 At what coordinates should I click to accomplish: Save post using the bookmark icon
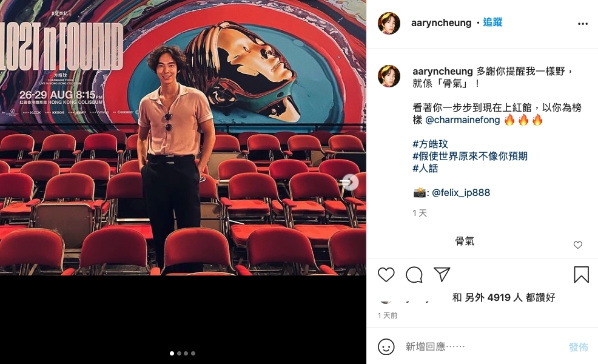tap(581, 274)
